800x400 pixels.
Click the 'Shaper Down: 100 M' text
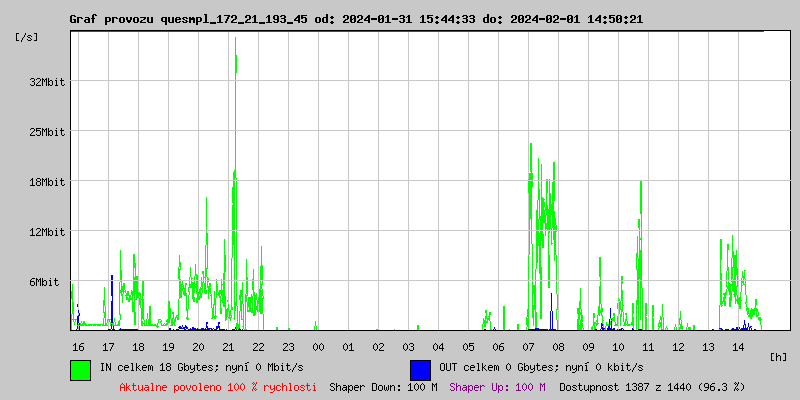(x=383, y=386)
